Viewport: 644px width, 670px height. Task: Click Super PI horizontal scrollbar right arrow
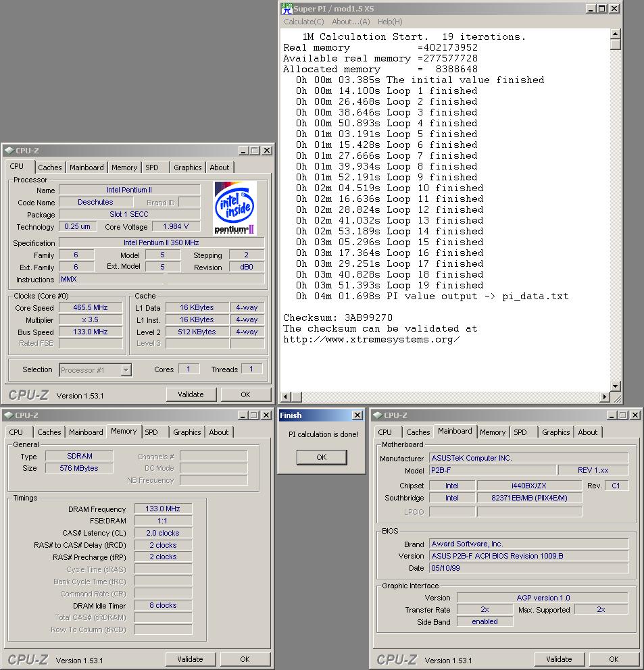[x=604, y=397]
